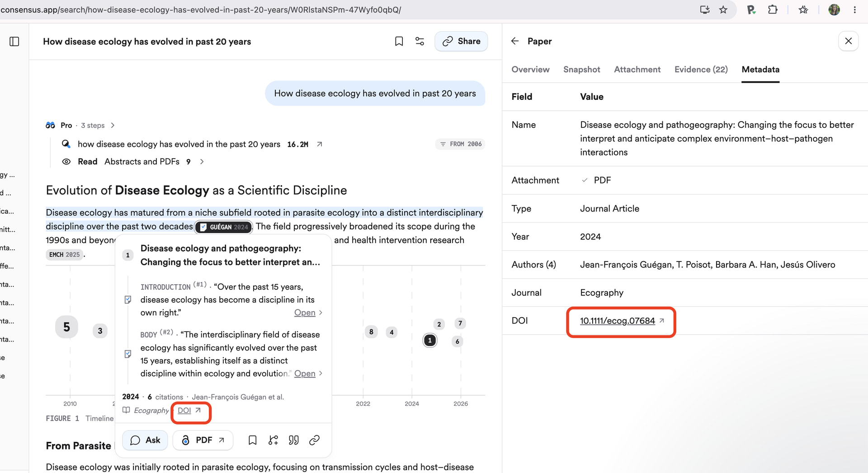This screenshot has height=473, width=868.
Task: Open the Body quote via Open link
Action: 305,374
